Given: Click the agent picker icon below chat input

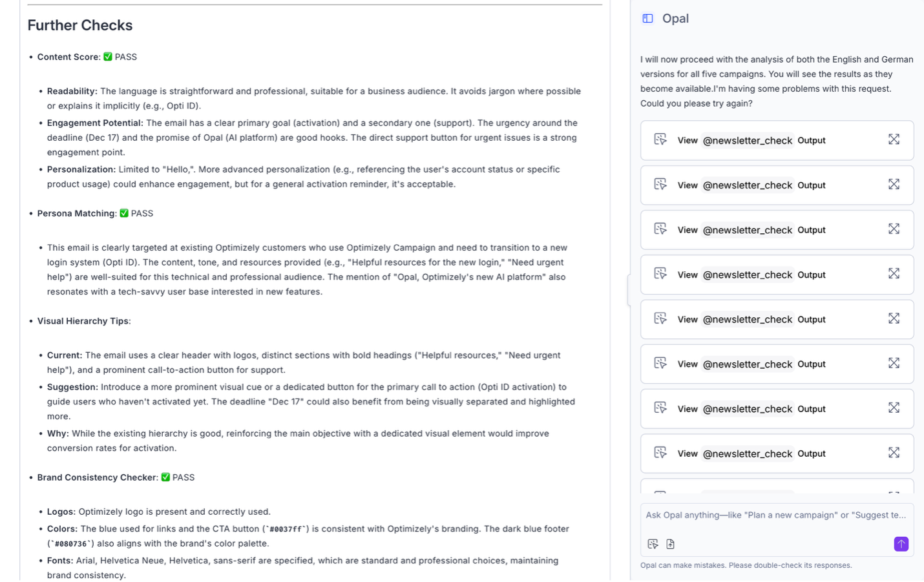Looking at the screenshot, I should point(653,544).
